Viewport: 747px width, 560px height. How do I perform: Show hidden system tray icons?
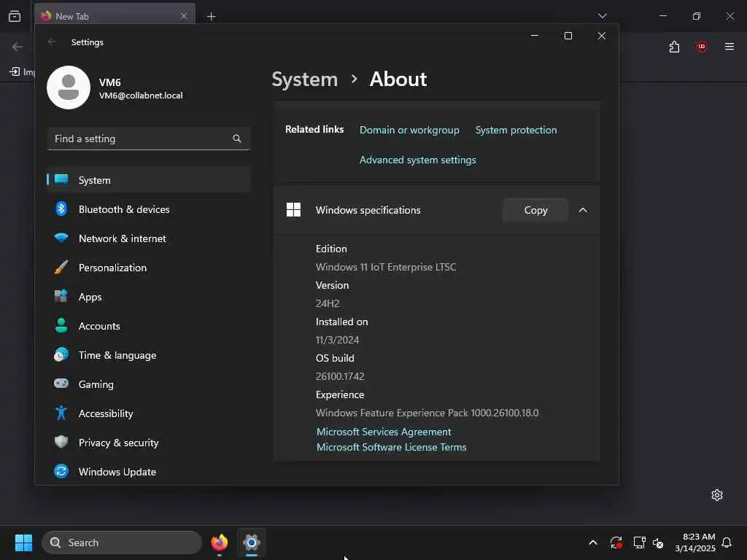coord(592,542)
